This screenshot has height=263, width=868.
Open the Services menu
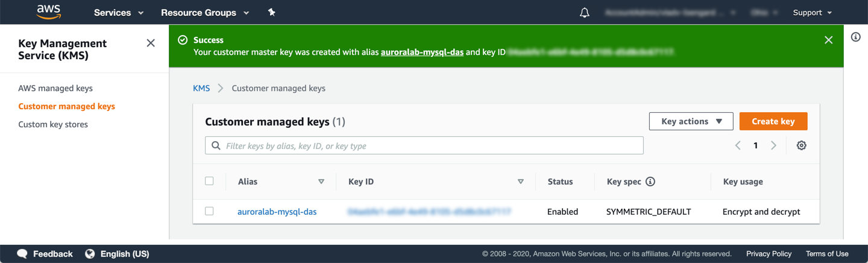[119, 13]
